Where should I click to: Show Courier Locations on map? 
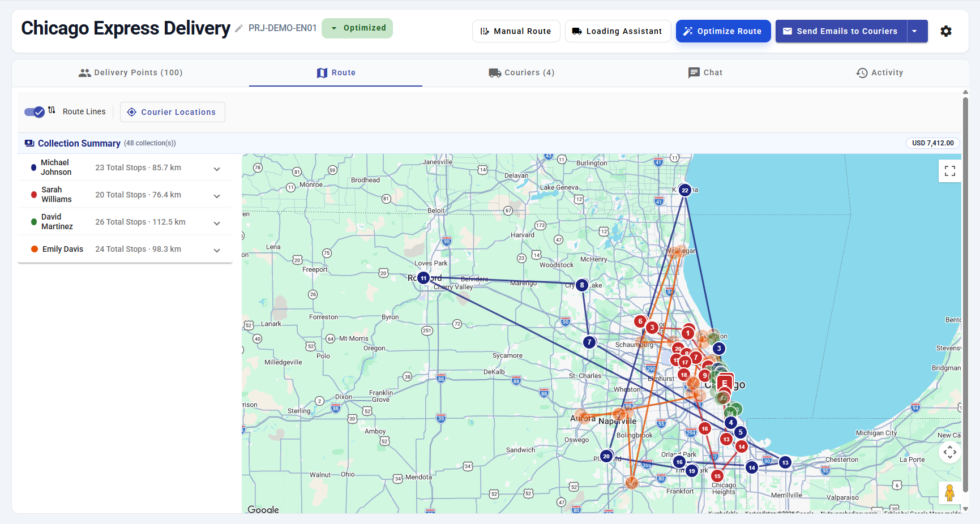[172, 112]
